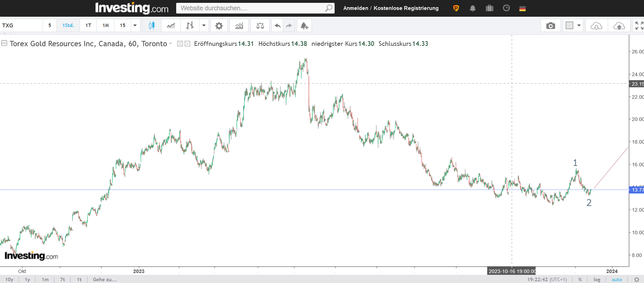Click the Website durchsuchen search field

point(250,8)
